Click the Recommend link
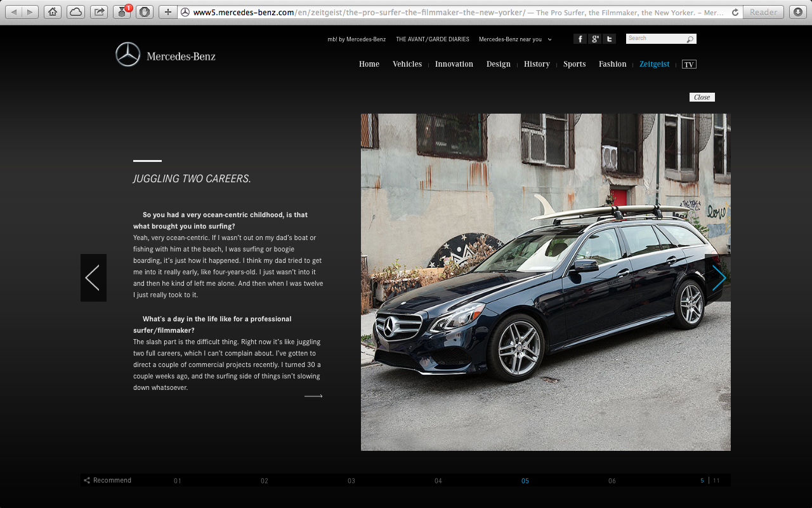The height and width of the screenshot is (508, 812). point(112,481)
